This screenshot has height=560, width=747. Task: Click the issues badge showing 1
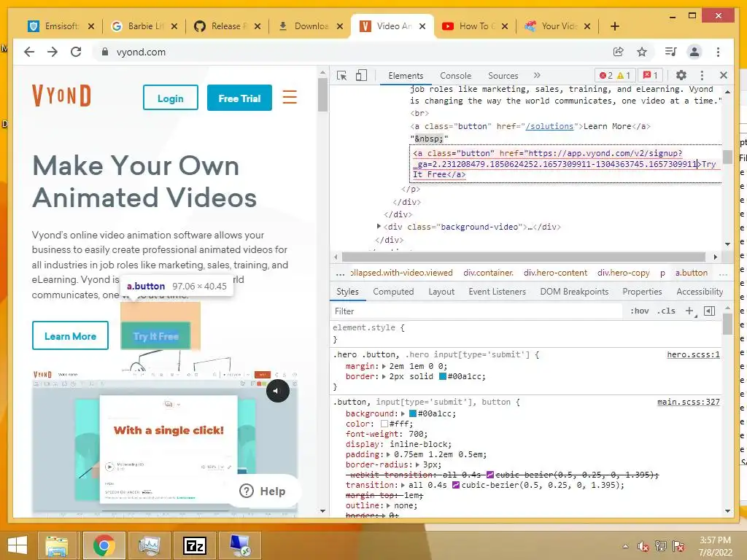pos(650,75)
